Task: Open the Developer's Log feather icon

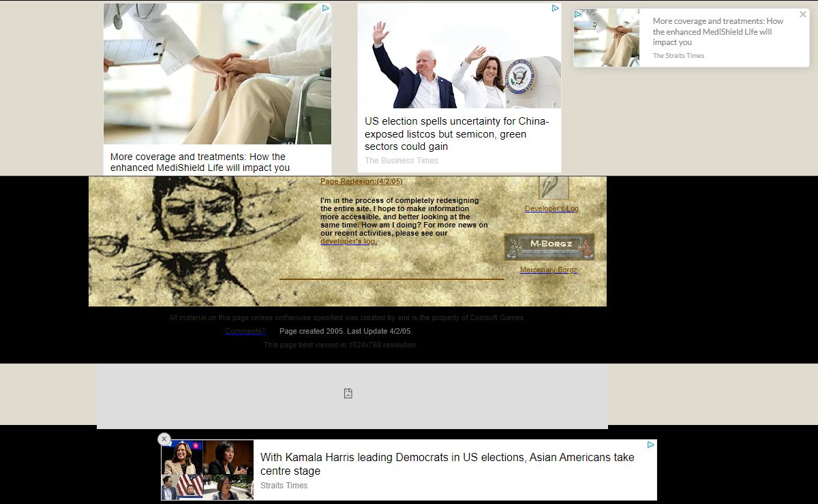Action: [x=554, y=187]
